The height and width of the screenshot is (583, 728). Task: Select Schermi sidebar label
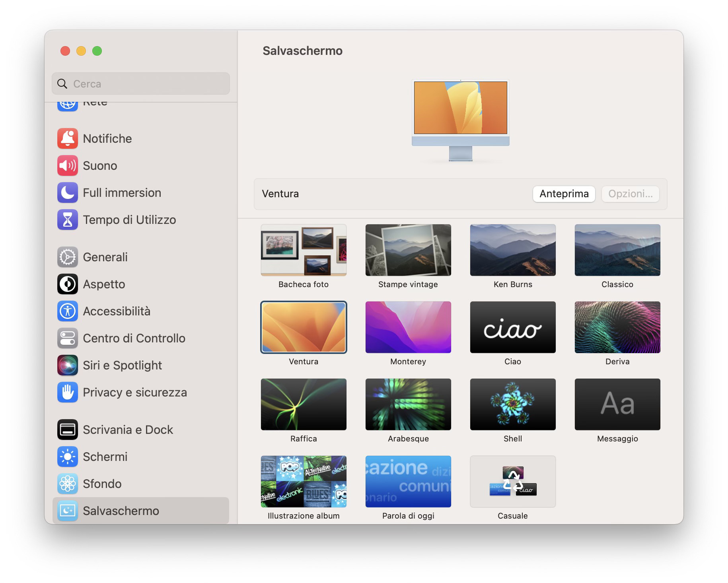[x=105, y=457]
